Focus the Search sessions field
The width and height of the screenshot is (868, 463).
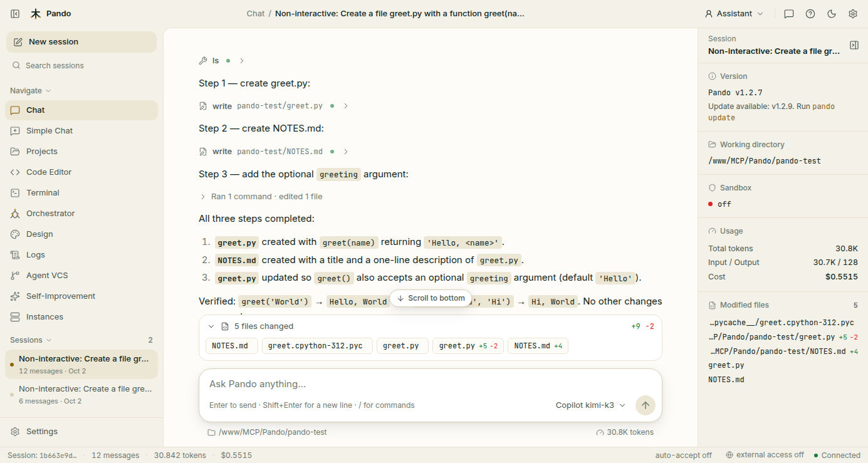(81, 66)
